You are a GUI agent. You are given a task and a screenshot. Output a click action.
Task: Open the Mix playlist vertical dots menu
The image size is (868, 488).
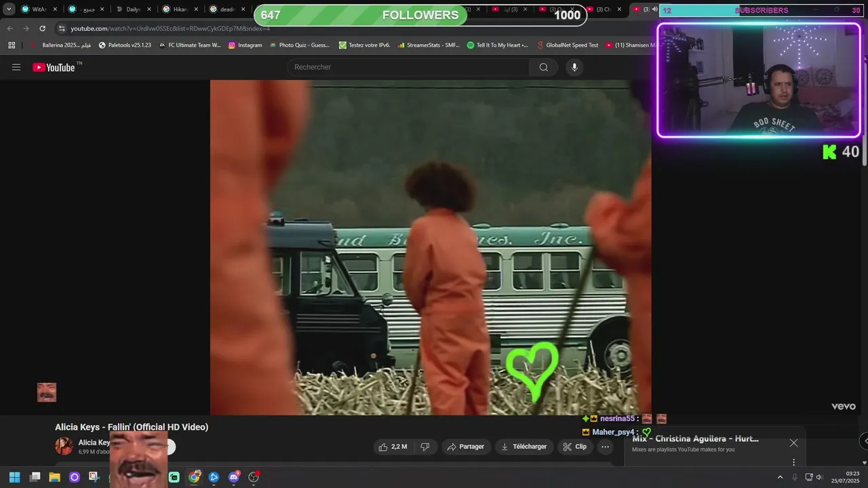(793, 462)
